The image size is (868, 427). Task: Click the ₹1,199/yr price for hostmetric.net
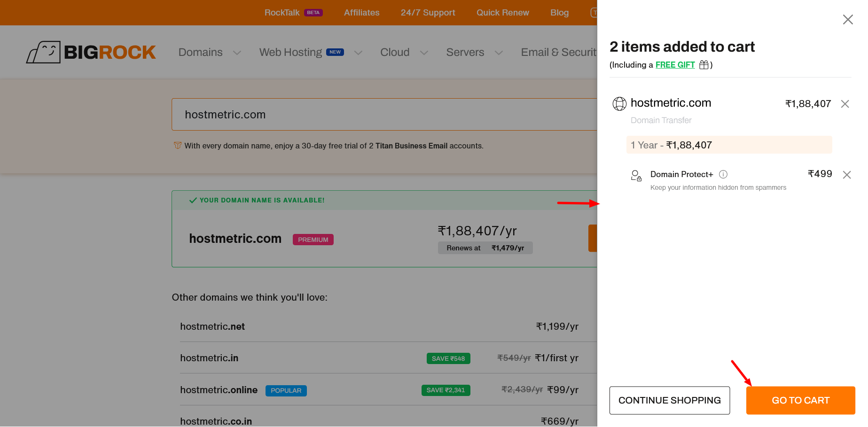(x=557, y=326)
